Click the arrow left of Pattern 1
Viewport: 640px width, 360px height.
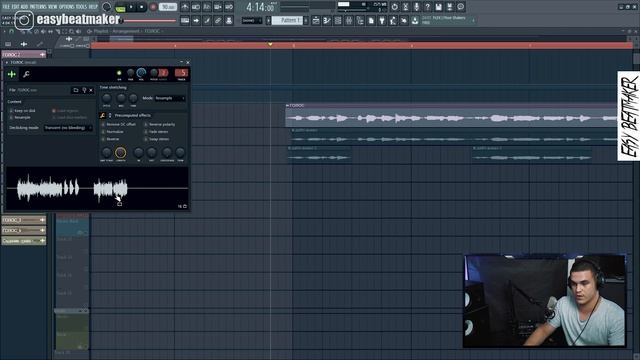click(269, 20)
